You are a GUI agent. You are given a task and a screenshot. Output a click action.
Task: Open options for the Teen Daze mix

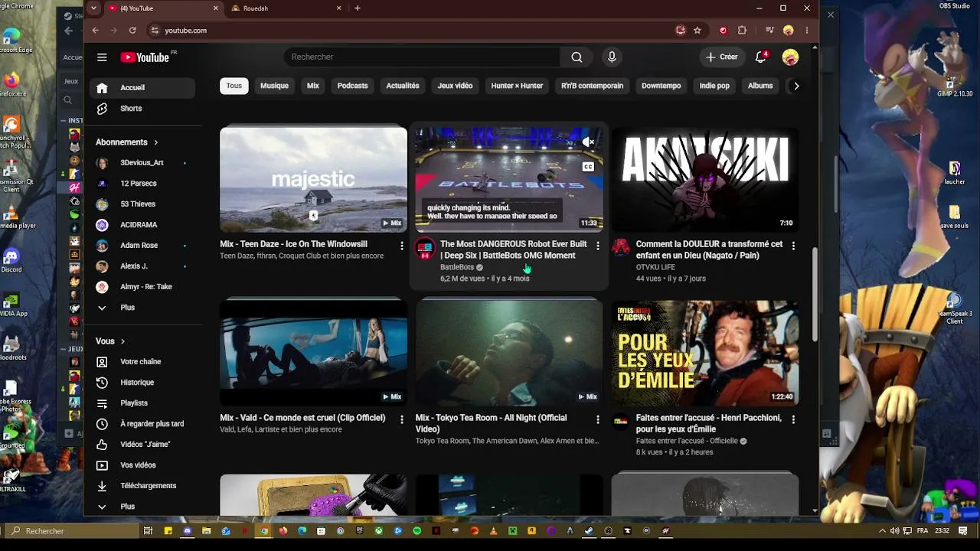(402, 246)
